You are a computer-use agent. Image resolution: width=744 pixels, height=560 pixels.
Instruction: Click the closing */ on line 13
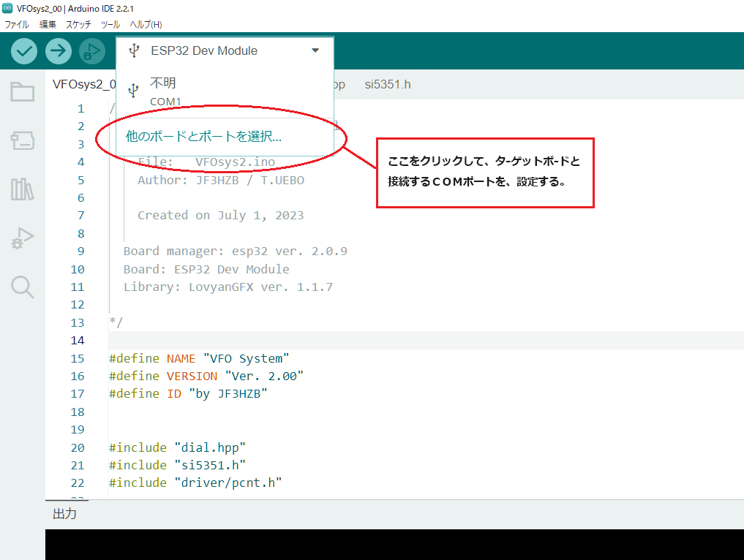pyautogui.click(x=116, y=322)
